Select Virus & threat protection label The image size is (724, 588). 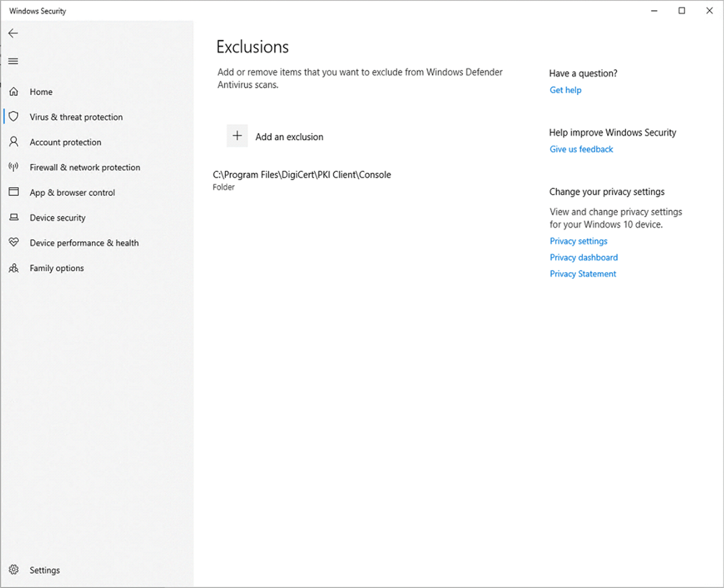coord(76,117)
